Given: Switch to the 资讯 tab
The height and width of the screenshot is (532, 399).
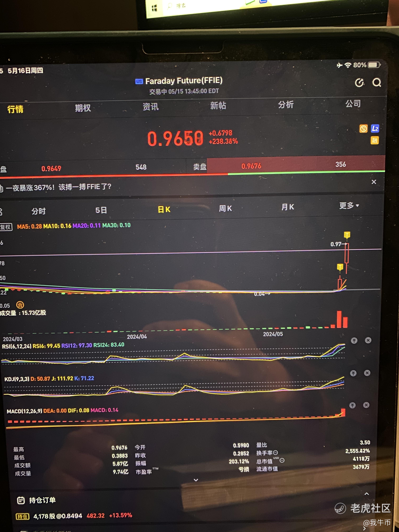Looking at the screenshot, I should 151,106.
